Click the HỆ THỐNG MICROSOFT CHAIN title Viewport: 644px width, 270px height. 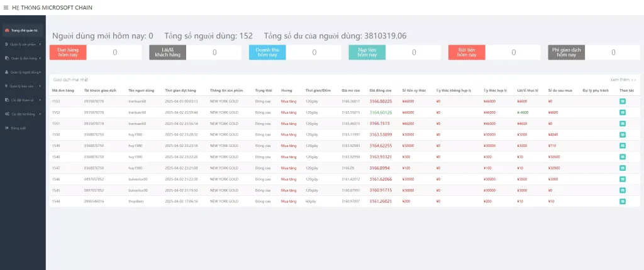click(x=52, y=8)
